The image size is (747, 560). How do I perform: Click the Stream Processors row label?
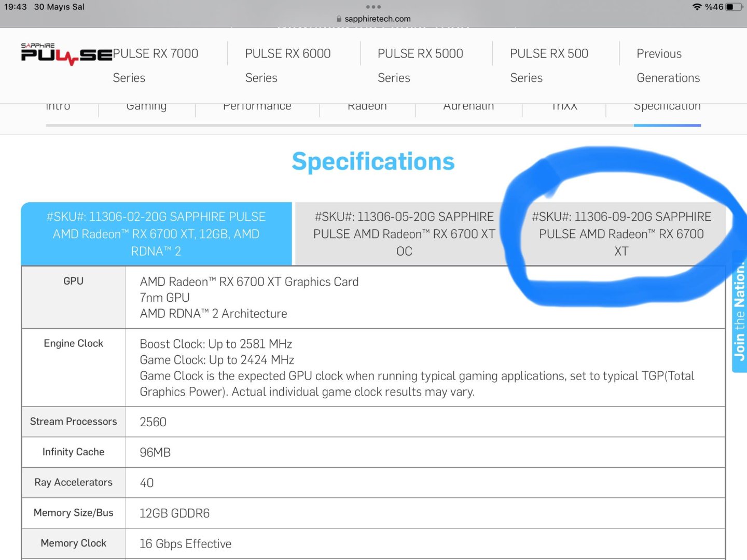(74, 422)
